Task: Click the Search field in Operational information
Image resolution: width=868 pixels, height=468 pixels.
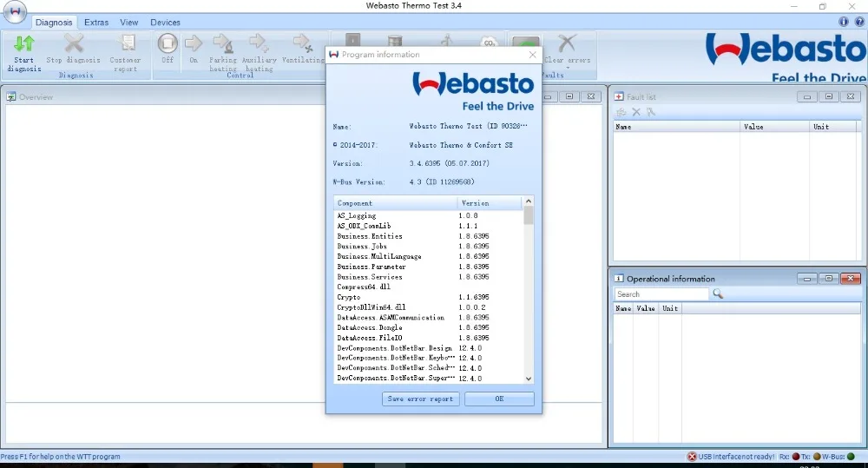Action: point(661,294)
